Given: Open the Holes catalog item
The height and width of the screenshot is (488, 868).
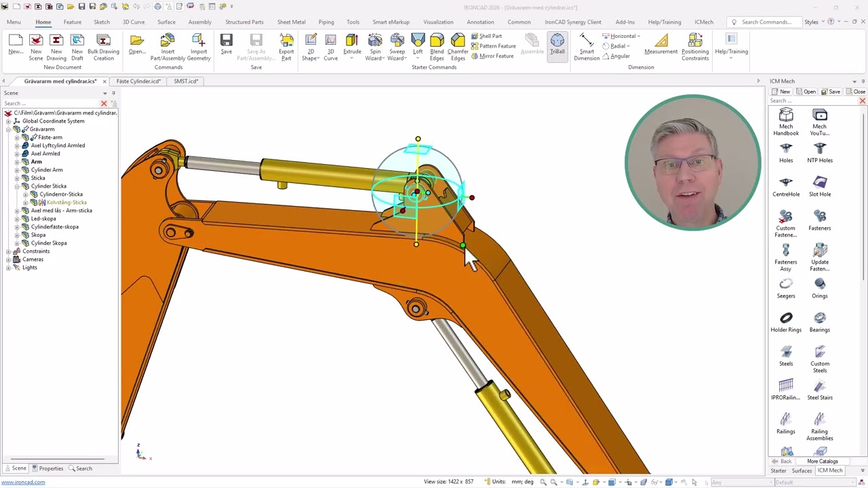Looking at the screenshot, I should click(x=786, y=152).
